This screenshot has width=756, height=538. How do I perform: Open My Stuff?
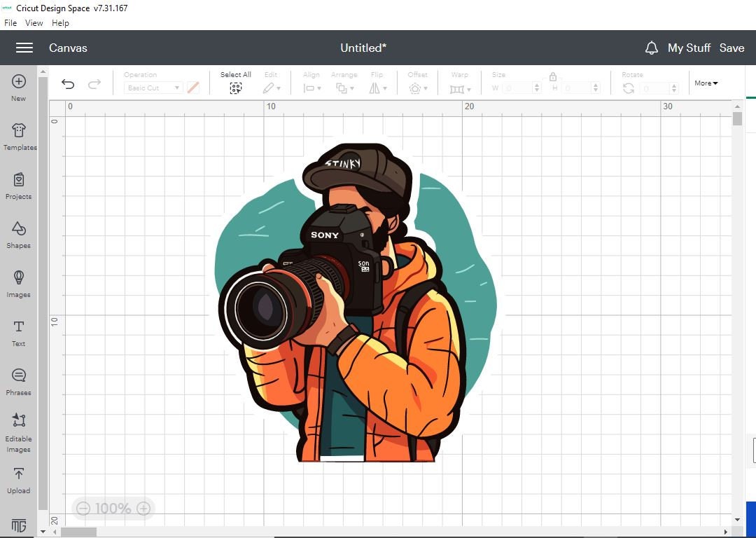[x=689, y=48]
